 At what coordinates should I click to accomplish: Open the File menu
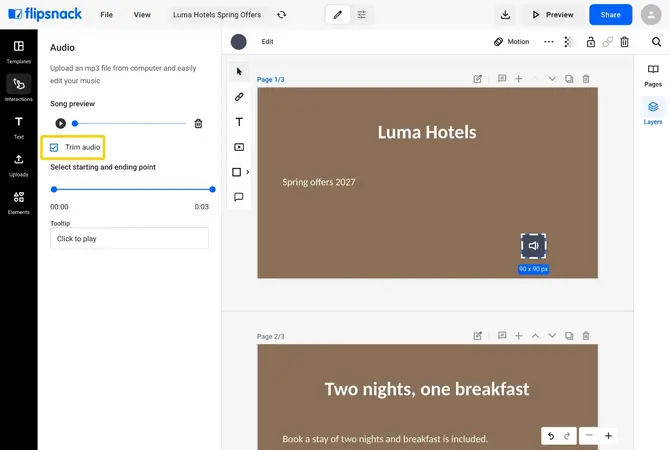pos(106,15)
